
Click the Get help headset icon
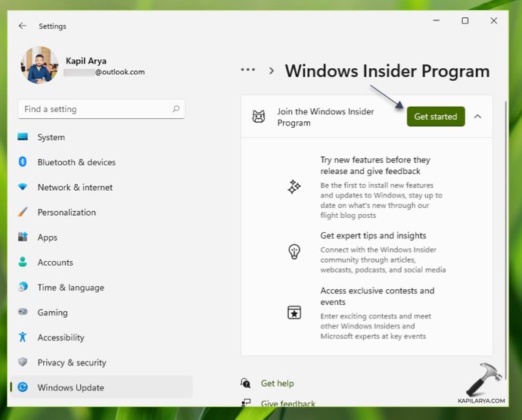tap(246, 383)
